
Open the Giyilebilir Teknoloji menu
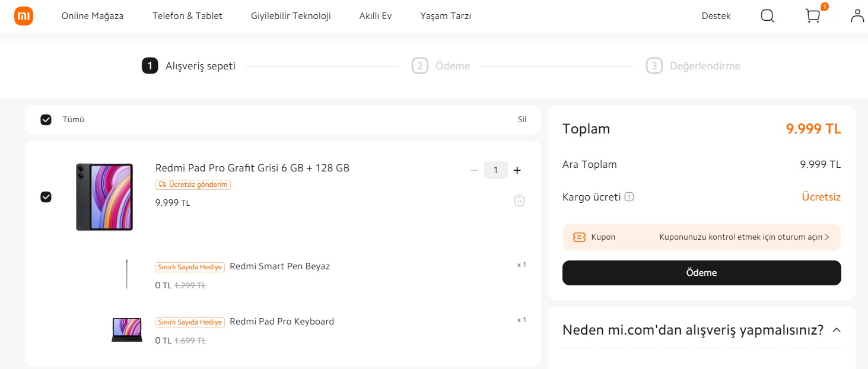tap(291, 16)
